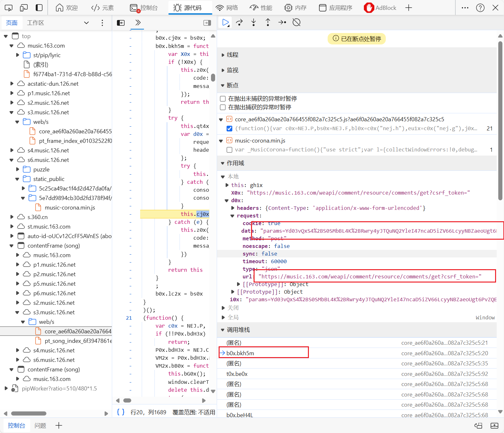Open the 欢迎 welcome tab
504x433 pixels.
click(x=67, y=8)
